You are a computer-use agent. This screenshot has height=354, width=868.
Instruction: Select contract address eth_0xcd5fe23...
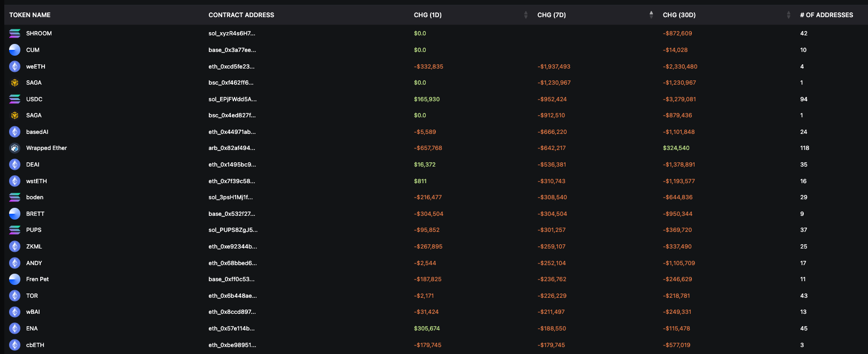click(x=231, y=66)
